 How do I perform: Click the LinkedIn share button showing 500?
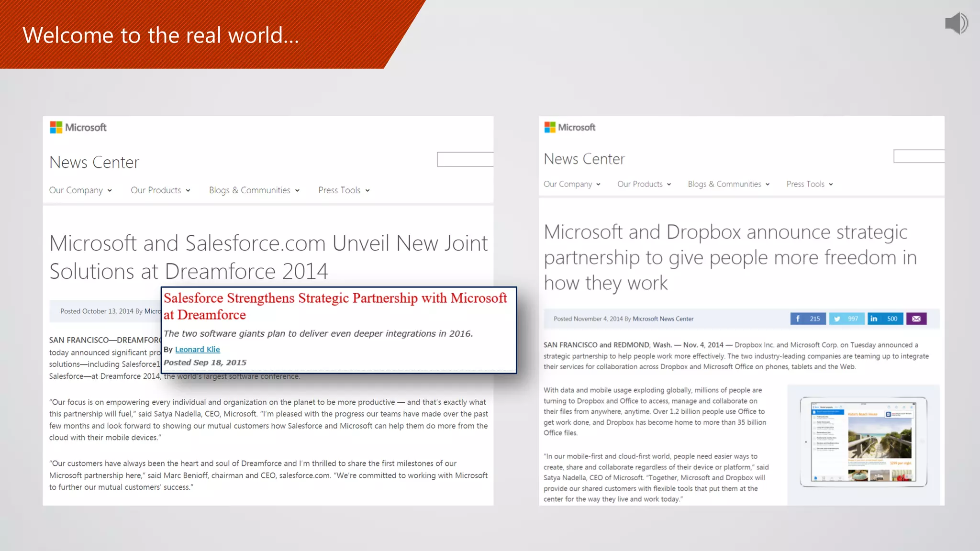(885, 319)
